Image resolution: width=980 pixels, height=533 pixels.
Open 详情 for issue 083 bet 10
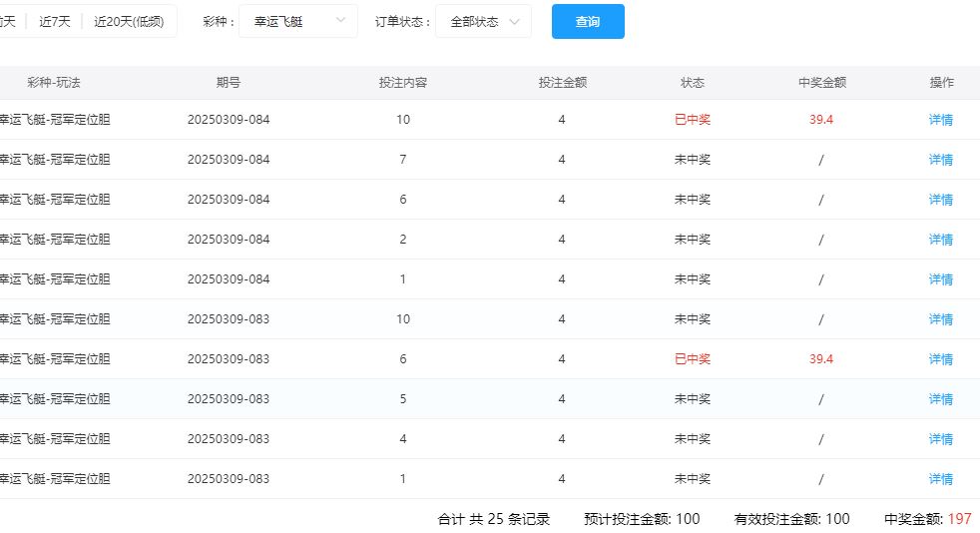(940, 319)
